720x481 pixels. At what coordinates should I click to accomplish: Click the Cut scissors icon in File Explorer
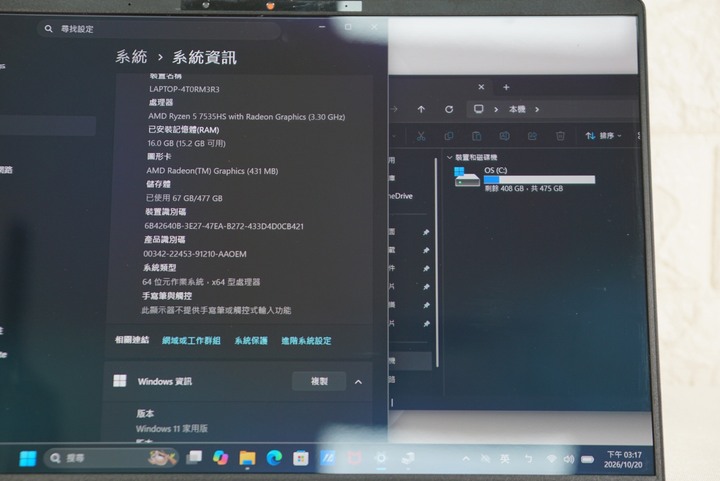(421, 136)
